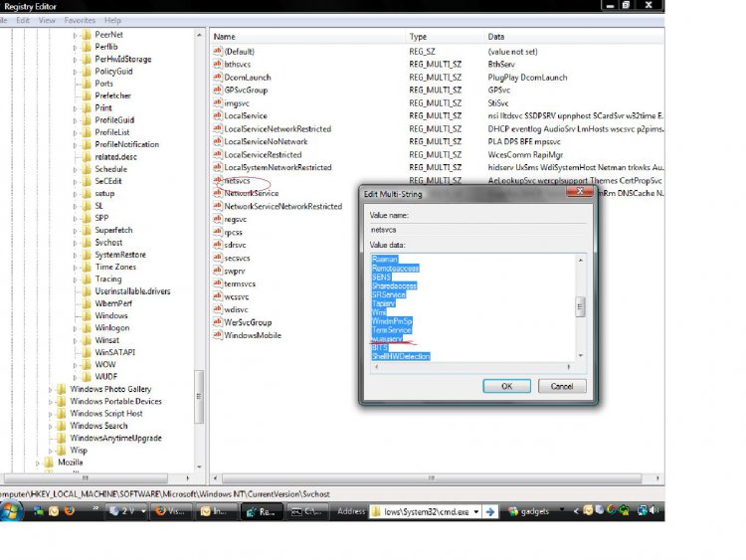Click the volume icon in the system tray

pos(654,510)
